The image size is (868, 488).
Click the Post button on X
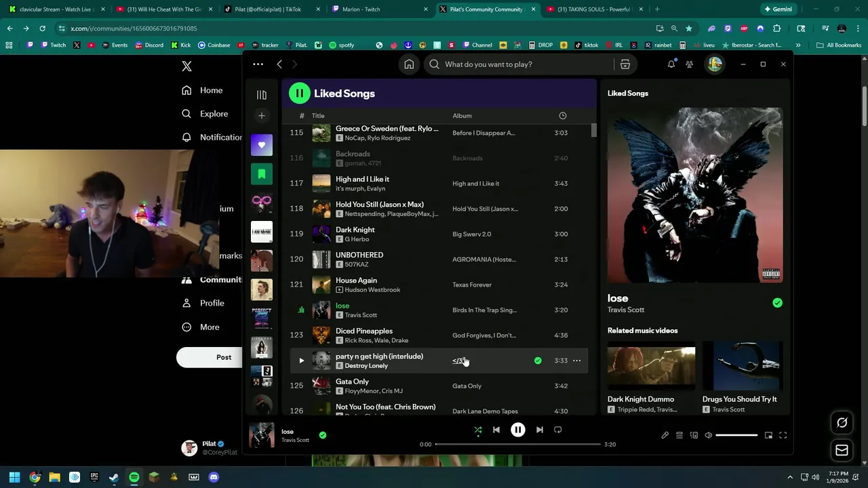pos(210,357)
